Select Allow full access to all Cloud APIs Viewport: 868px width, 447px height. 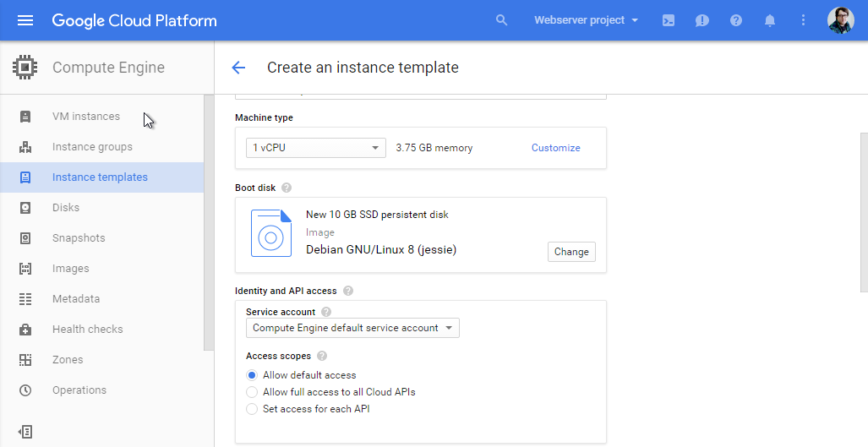point(252,392)
